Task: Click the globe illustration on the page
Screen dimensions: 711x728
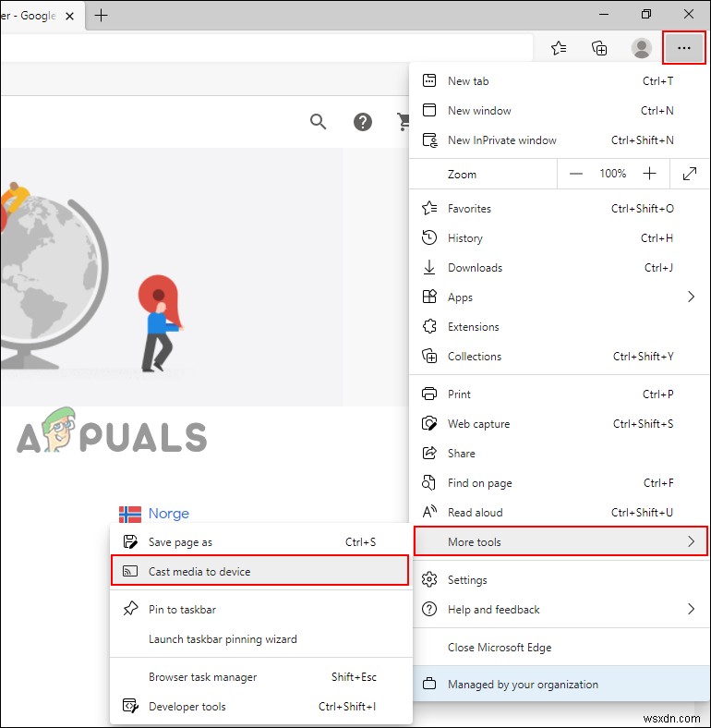Action: pos(54,277)
